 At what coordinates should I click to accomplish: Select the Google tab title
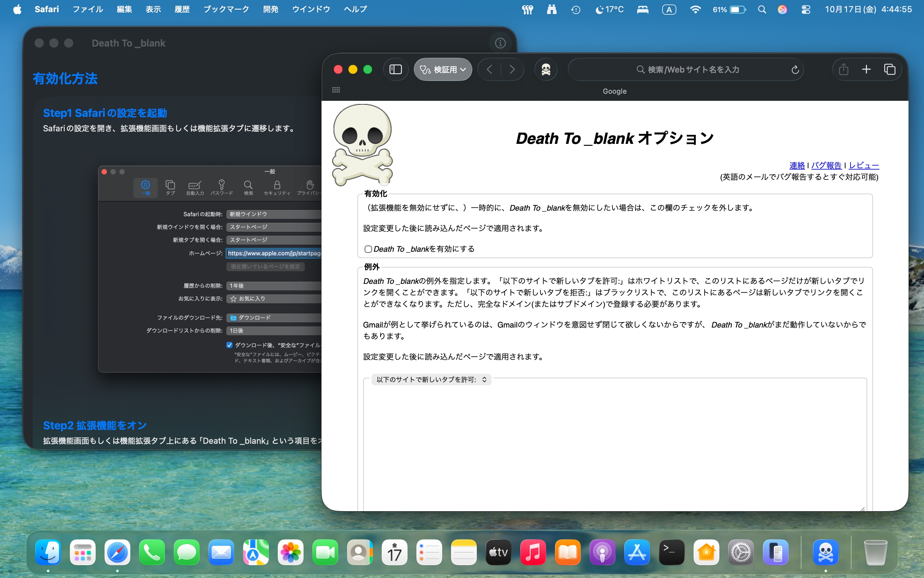(x=614, y=92)
